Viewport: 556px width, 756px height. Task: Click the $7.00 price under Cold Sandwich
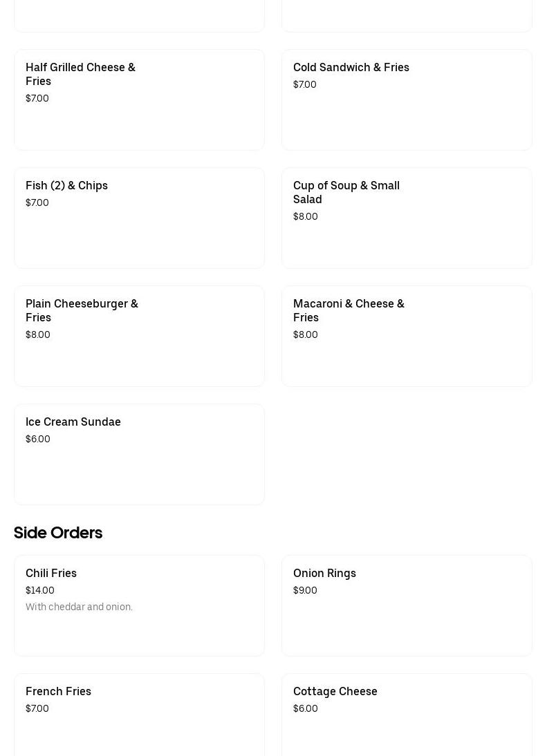click(305, 84)
